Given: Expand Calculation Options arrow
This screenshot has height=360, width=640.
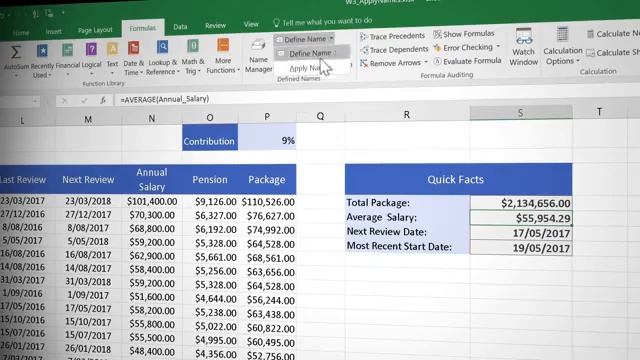Looking at the screenshot, I should (x=578, y=61).
